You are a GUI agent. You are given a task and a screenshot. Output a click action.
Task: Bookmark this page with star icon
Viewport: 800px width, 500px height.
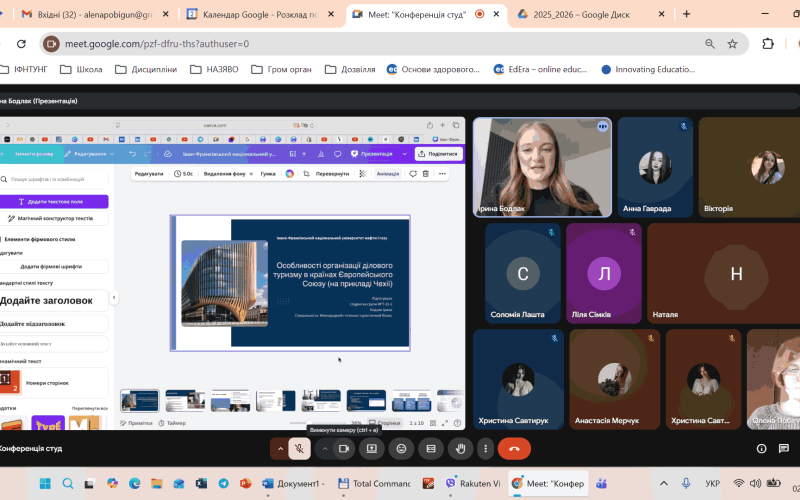click(733, 44)
